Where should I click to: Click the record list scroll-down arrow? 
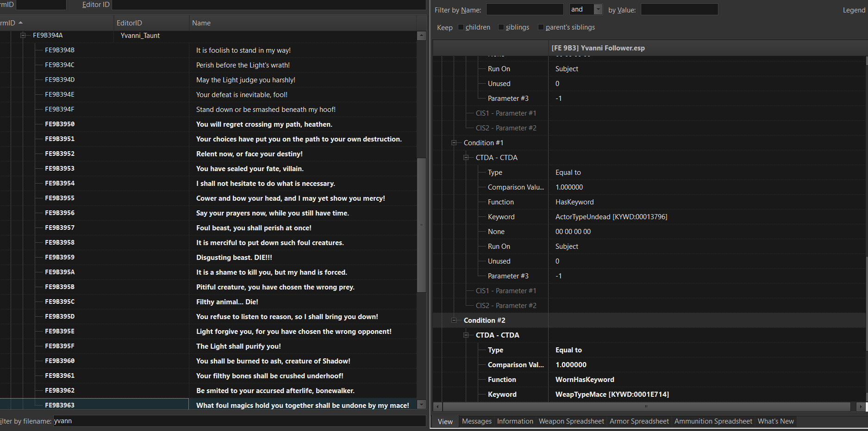tap(421, 405)
